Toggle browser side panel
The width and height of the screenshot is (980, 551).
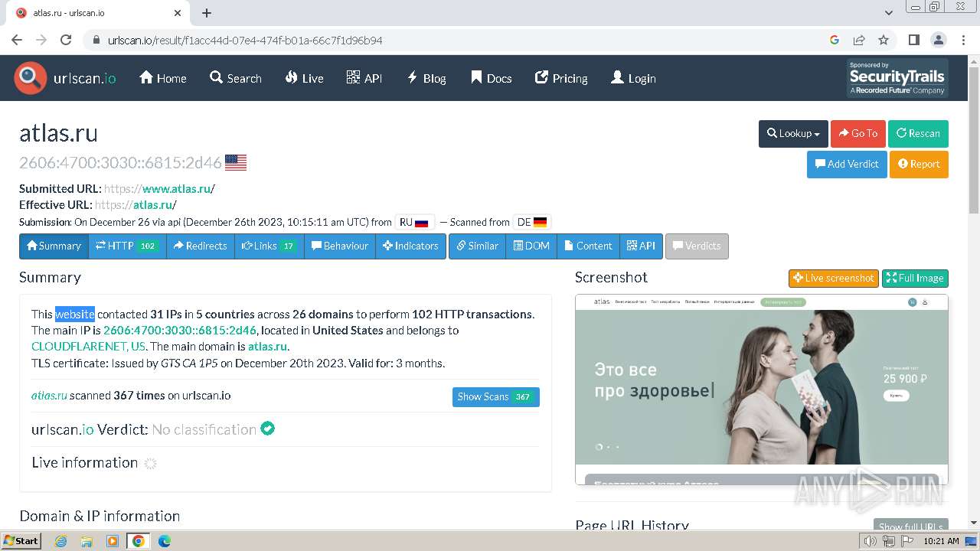[x=913, y=40]
